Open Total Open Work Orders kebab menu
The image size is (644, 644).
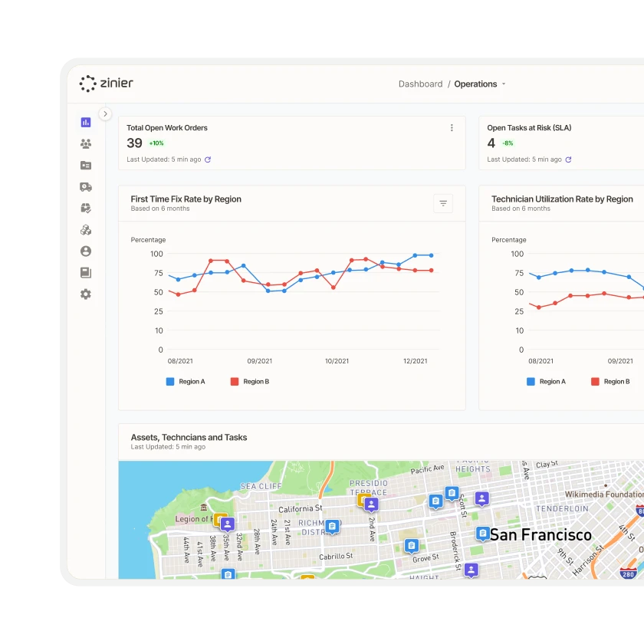[452, 128]
